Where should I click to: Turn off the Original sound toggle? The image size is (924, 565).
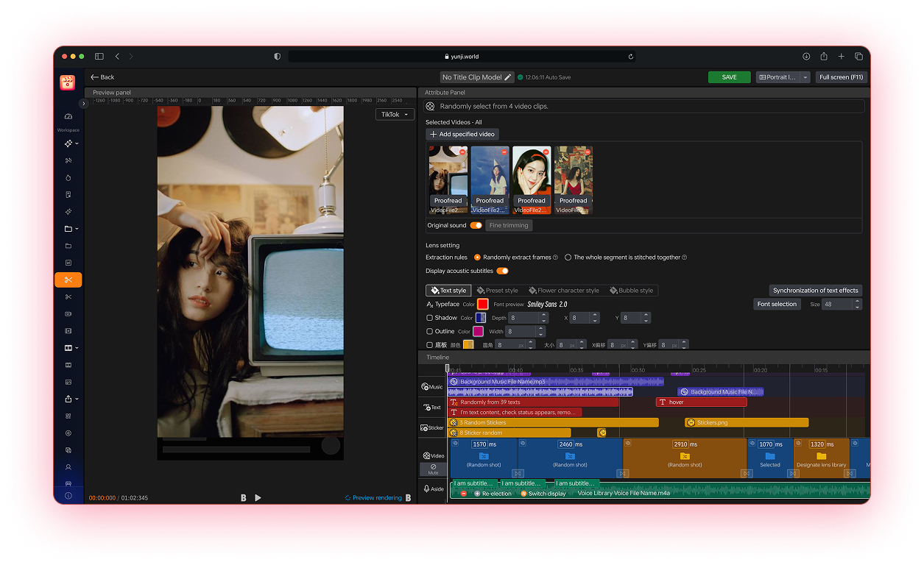[x=476, y=225]
